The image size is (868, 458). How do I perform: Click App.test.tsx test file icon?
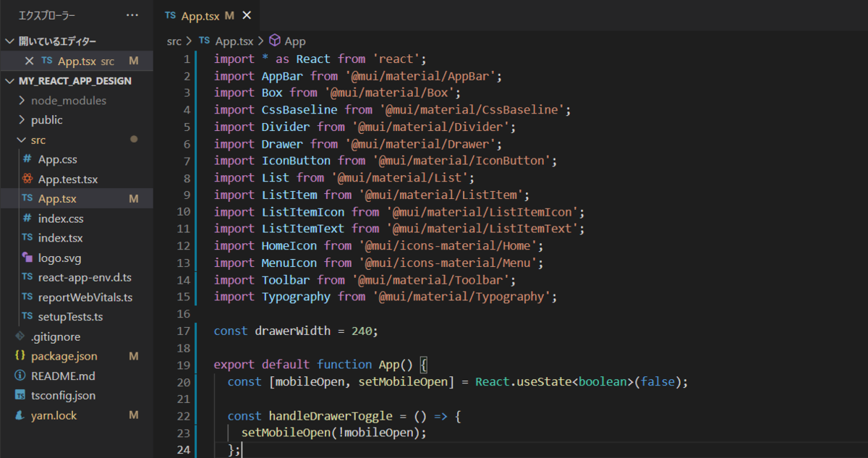(27, 179)
